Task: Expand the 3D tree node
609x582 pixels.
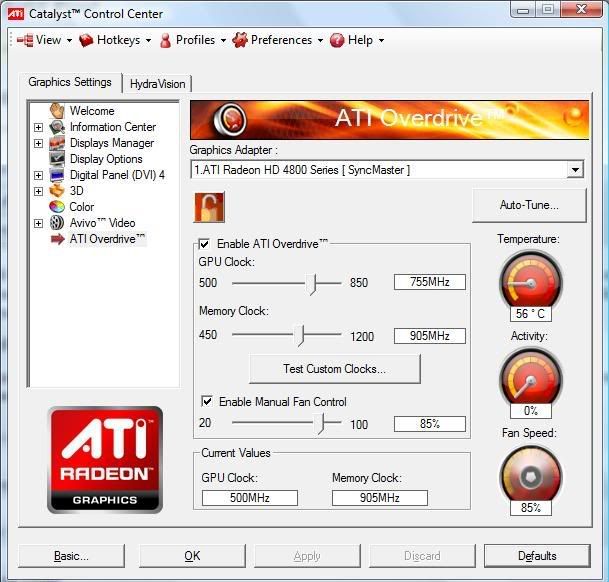Action: [38, 191]
